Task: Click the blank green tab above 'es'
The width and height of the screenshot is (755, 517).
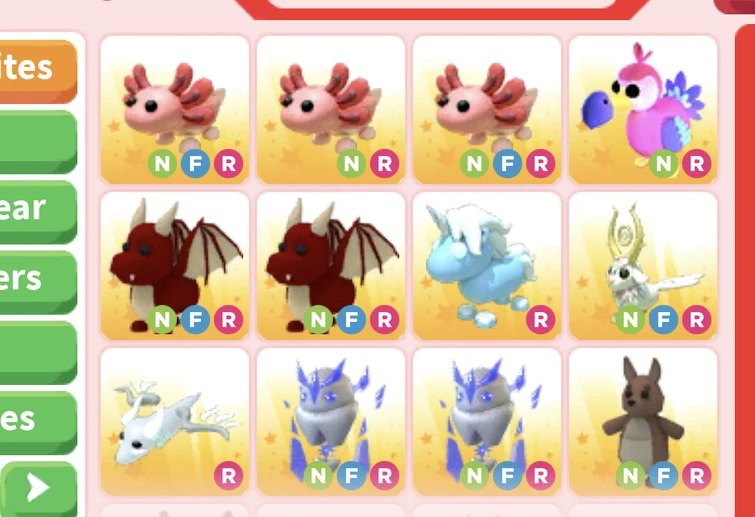Action: (x=38, y=352)
